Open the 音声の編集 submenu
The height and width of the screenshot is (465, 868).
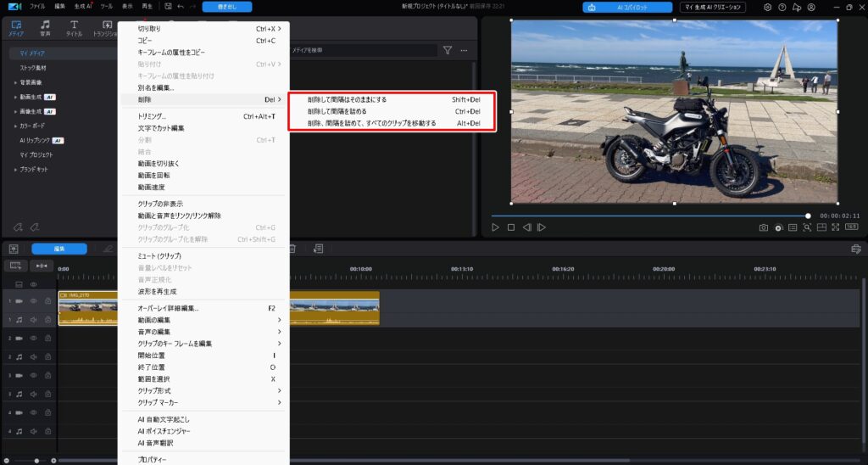(203, 332)
